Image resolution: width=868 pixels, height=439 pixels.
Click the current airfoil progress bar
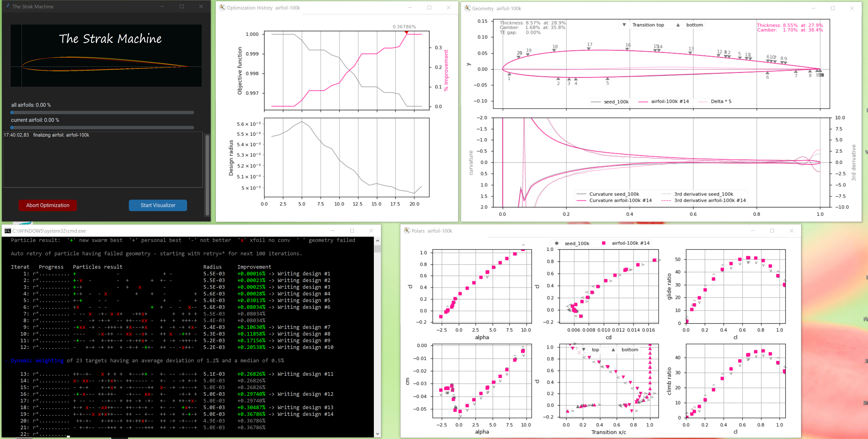click(x=102, y=128)
